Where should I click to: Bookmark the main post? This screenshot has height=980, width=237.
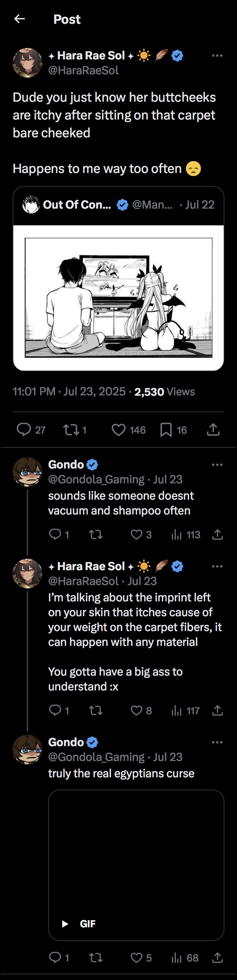tap(166, 430)
